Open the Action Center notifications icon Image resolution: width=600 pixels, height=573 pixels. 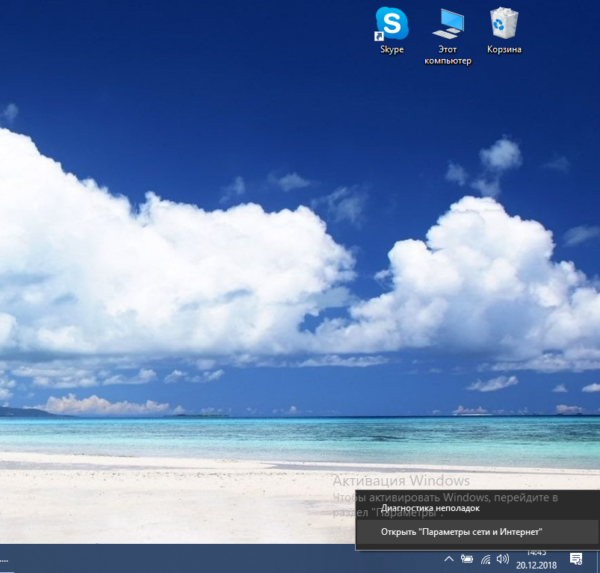[x=576, y=559]
